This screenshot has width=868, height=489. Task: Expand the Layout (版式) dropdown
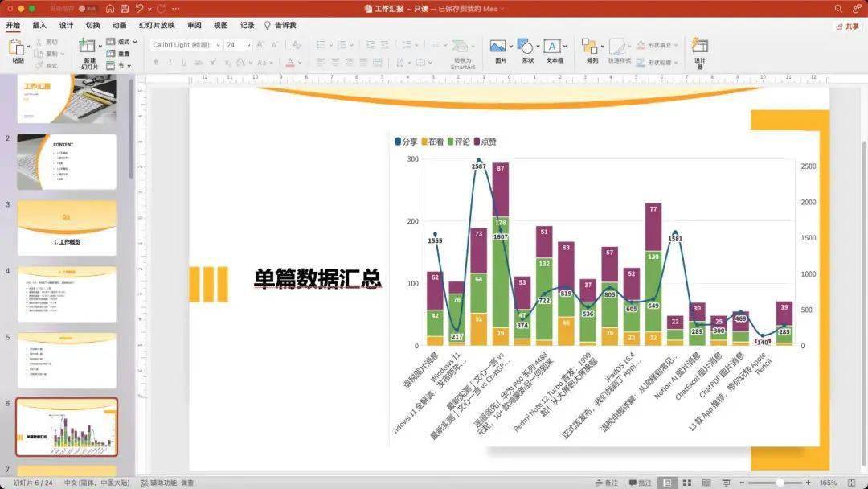[x=134, y=42]
